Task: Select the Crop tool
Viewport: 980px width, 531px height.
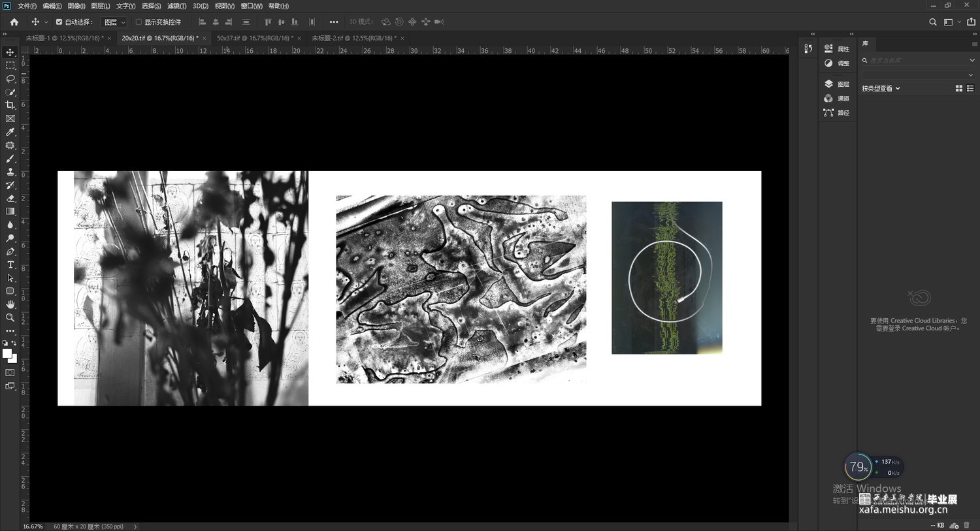Action: [x=10, y=105]
